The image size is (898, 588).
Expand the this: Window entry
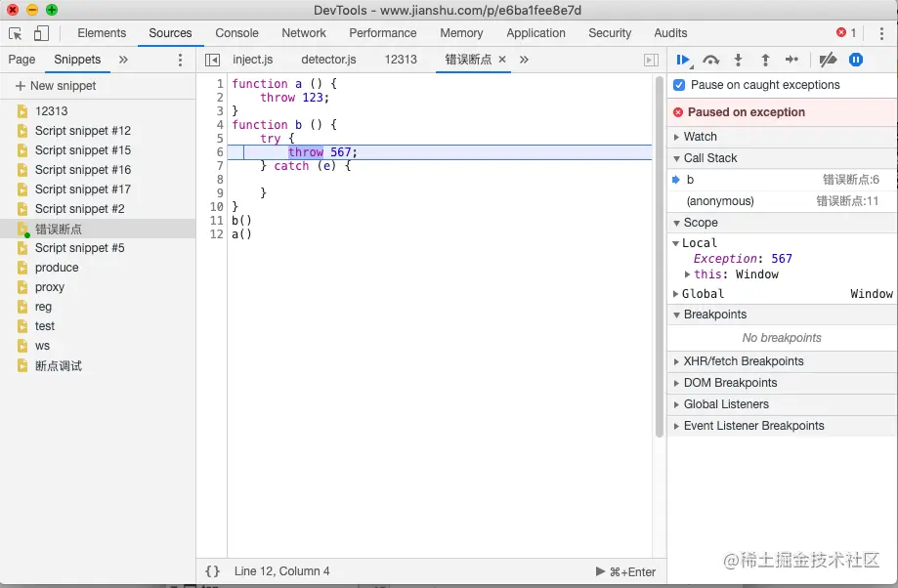point(687,274)
